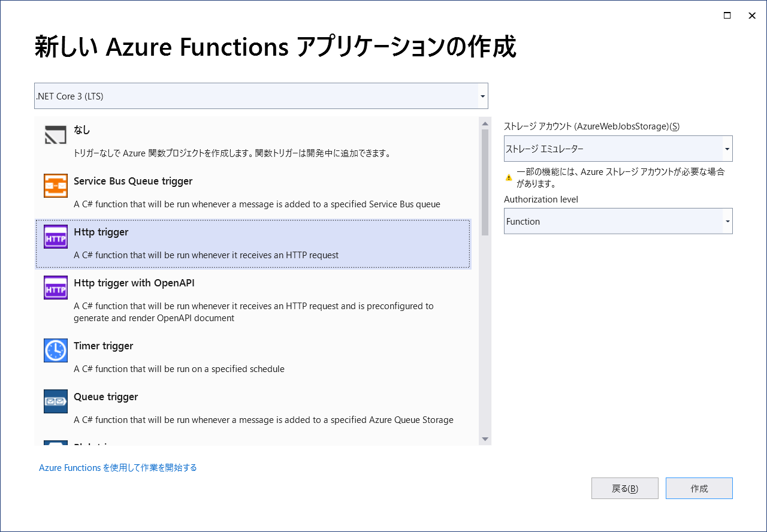The height and width of the screenshot is (532, 767).
Task: Click description mentioning specified Service Bus queue
Action: [257, 204]
